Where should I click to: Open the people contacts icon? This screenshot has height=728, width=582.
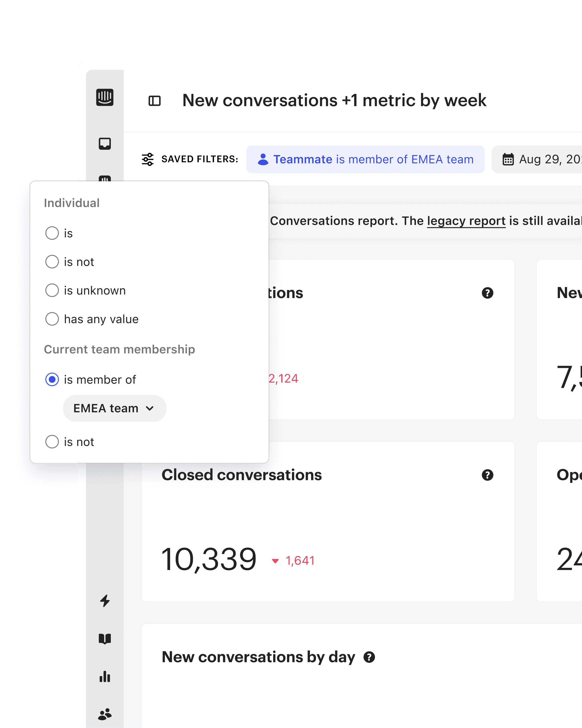pyautogui.click(x=104, y=714)
